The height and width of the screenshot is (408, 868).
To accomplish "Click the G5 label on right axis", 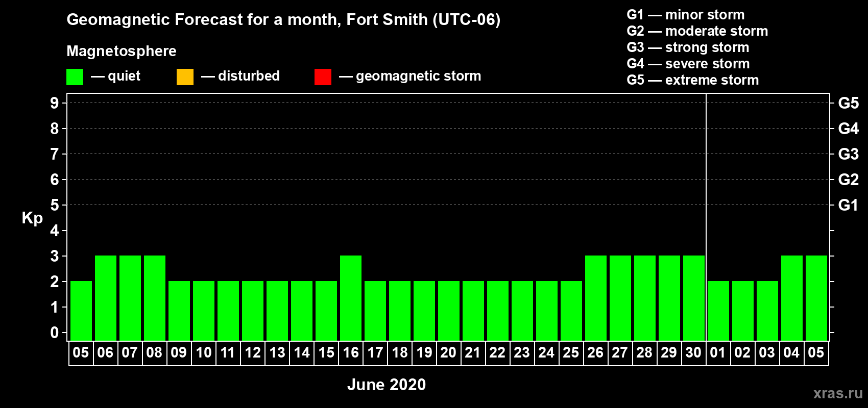I will tap(848, 103).
